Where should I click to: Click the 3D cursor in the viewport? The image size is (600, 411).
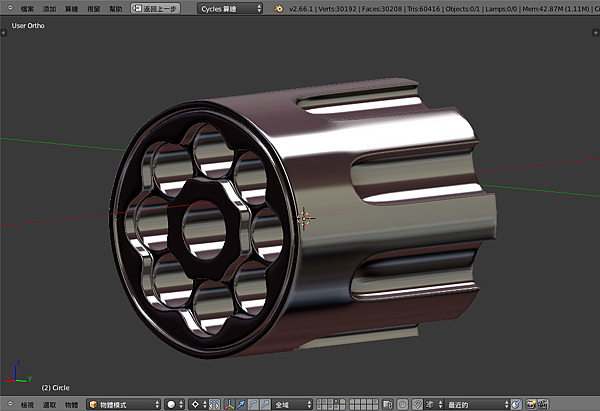tap(304, 219)
